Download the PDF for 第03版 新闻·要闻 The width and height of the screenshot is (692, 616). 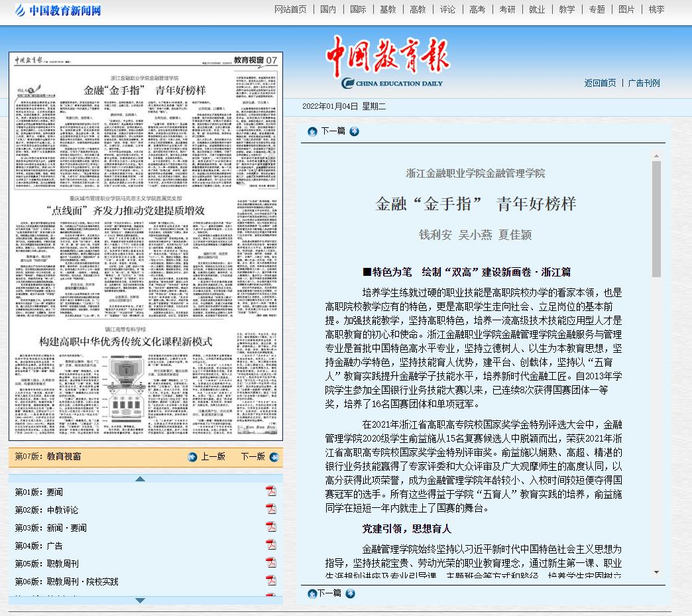pos(271,526)
